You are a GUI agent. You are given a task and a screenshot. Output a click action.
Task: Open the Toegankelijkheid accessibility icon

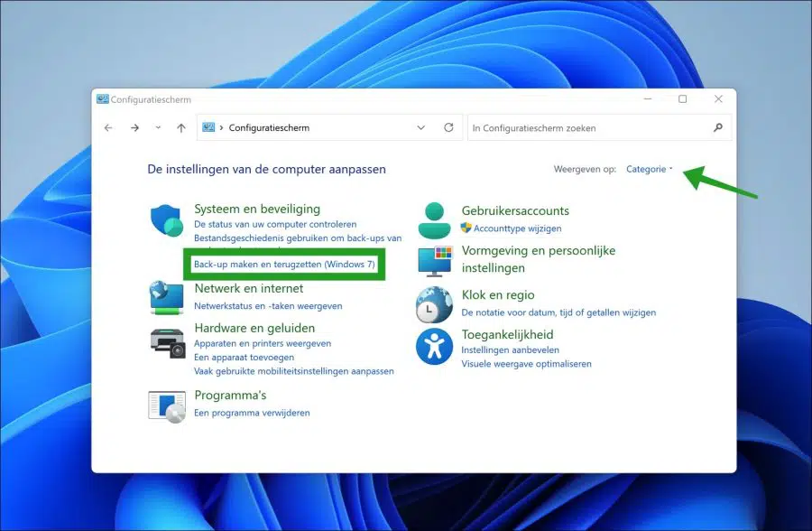pyautogui.click(x=434, y=347)
